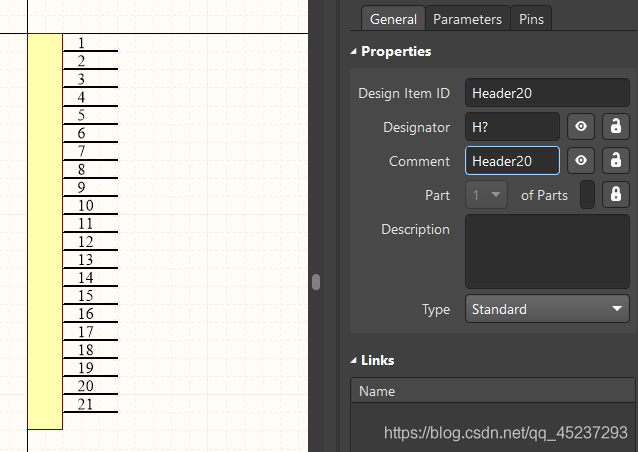Viewport: 638px width, 452px height.
Task: Click the panel splitter handle
Action: pos(316,282)
